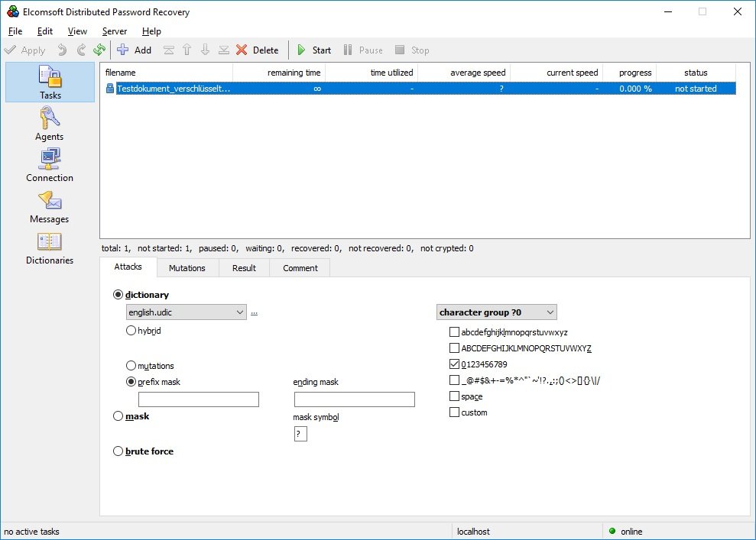Enable uppercase ABCDEFGHIJKLMNOPQRSTUVWXYZ checkbox
The image size is (756, 540).
(x=454, y=348)
